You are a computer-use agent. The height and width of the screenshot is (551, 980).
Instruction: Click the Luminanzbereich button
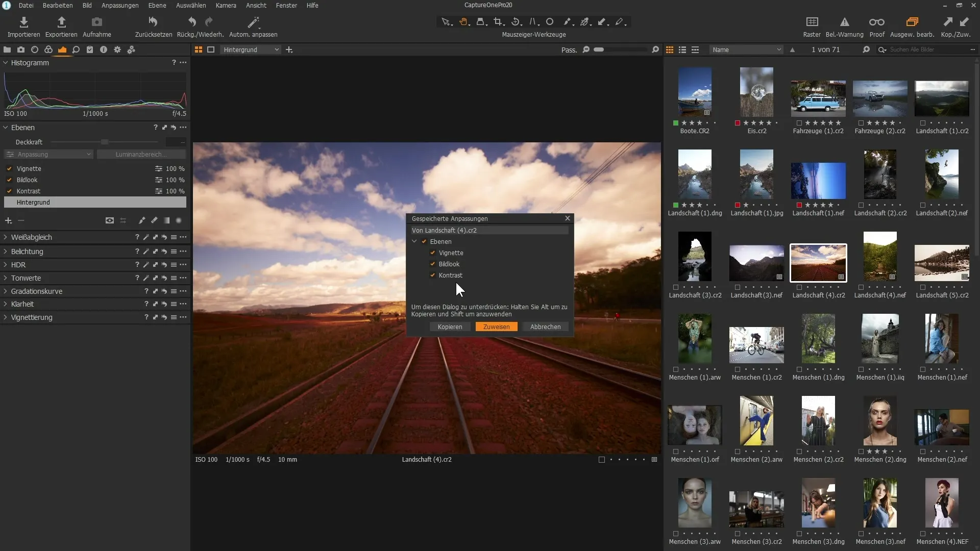141,154
